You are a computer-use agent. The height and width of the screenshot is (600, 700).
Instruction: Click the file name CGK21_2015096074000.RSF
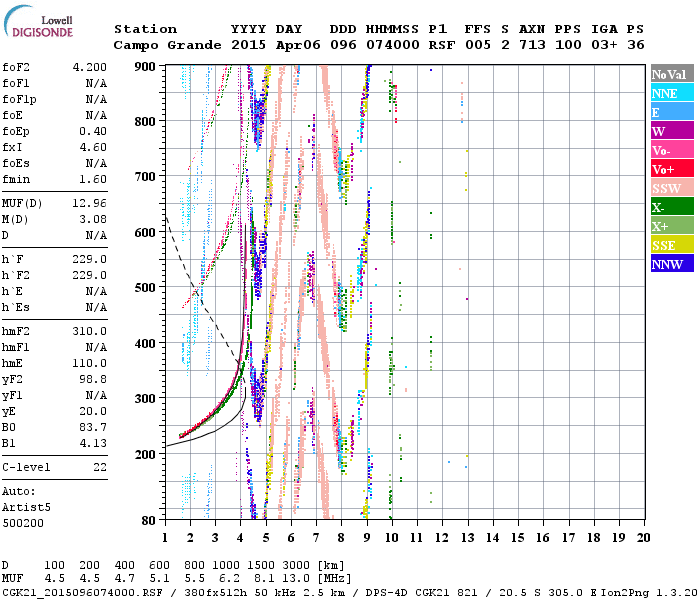coord(82,592)
